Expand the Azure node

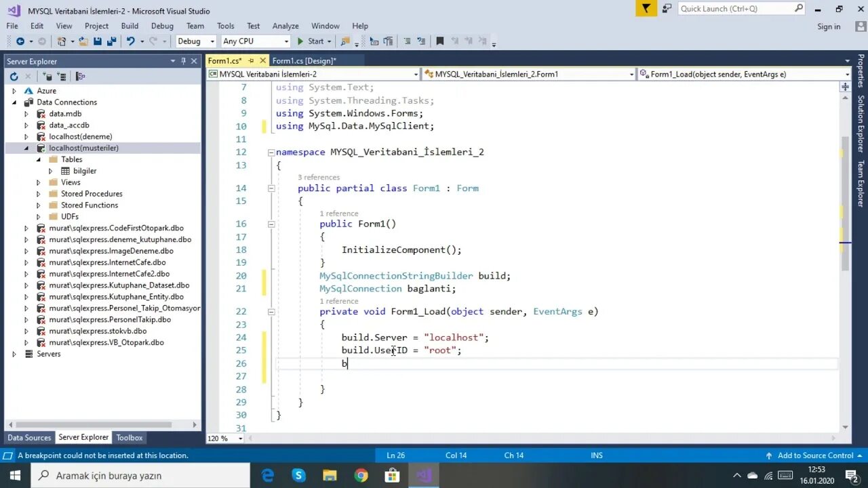coord(14,91)
